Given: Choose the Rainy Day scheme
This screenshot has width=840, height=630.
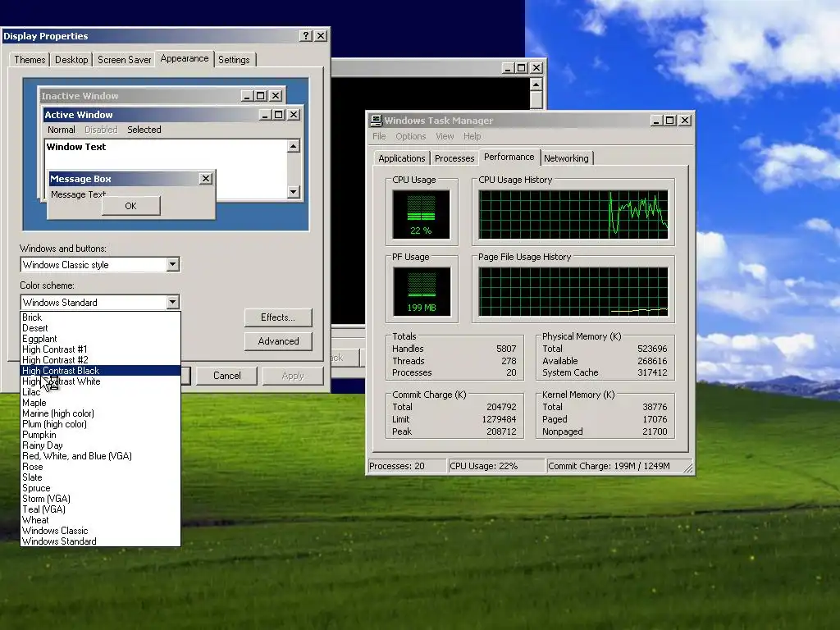Looking at the screenshot, I should coord(100,445).
